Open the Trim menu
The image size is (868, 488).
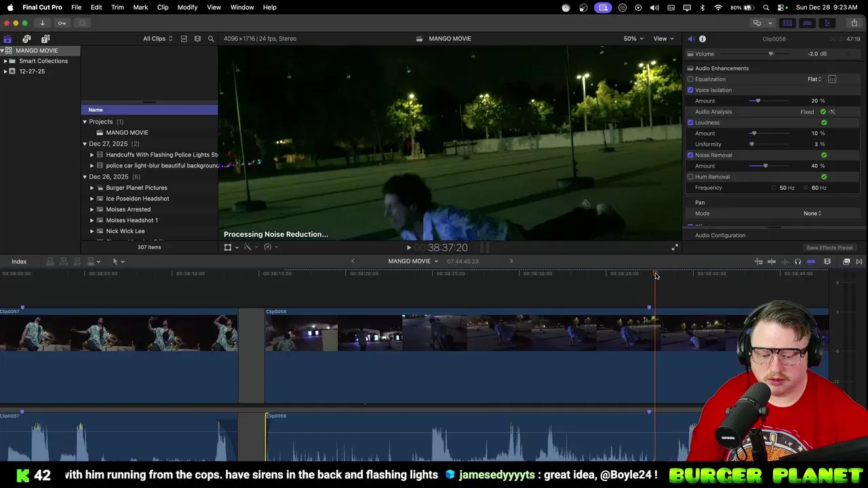(x=117, y=7)
